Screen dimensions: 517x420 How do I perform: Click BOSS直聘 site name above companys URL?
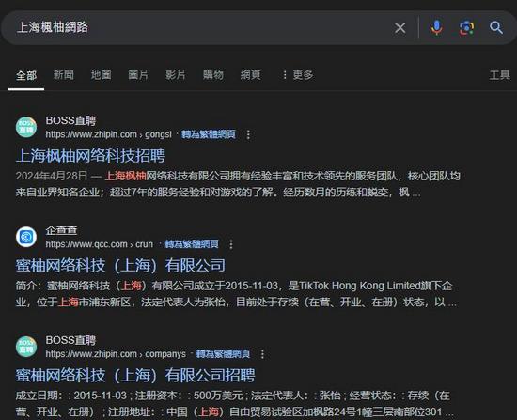pos(70,340)
